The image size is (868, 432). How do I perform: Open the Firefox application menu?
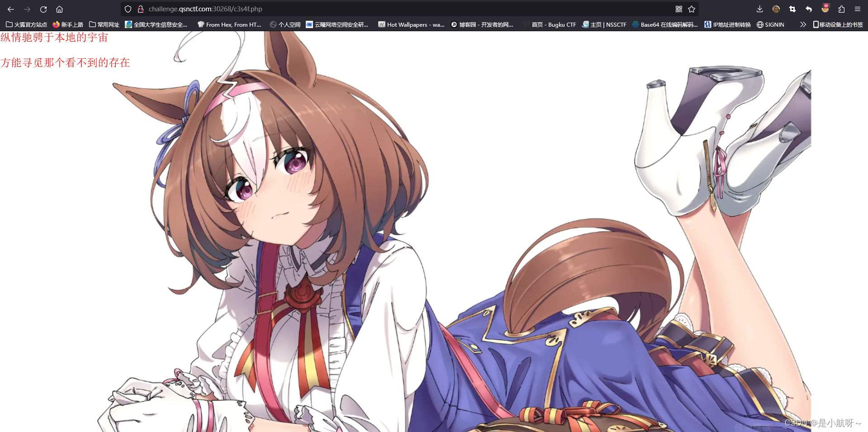pos(857,9)
